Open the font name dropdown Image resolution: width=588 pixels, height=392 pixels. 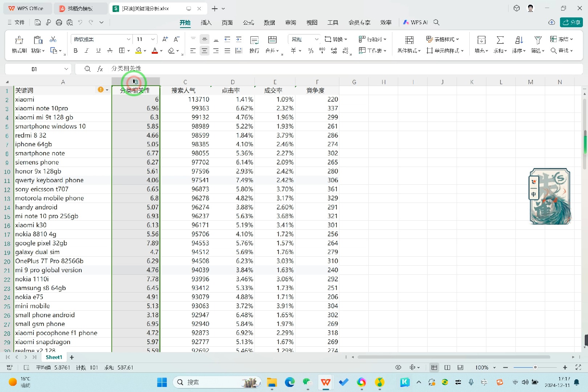pos(128,39)
